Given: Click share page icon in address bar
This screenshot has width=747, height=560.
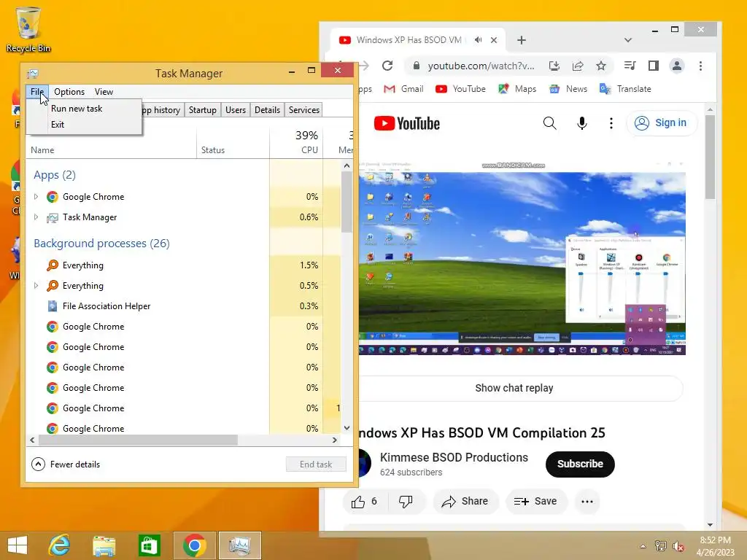Looking at the screenshot, I should [x=578, y=66].
